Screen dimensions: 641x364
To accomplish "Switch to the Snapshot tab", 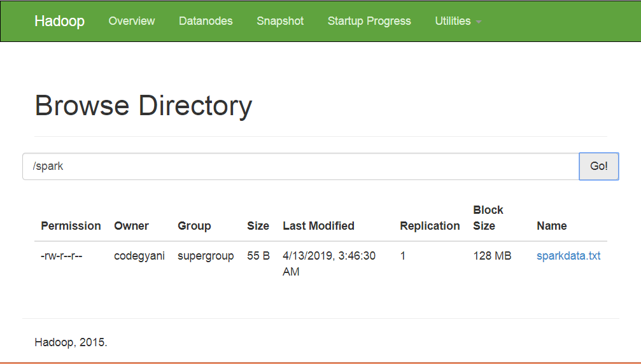I will pyautogui.click(x=280, y=21).
